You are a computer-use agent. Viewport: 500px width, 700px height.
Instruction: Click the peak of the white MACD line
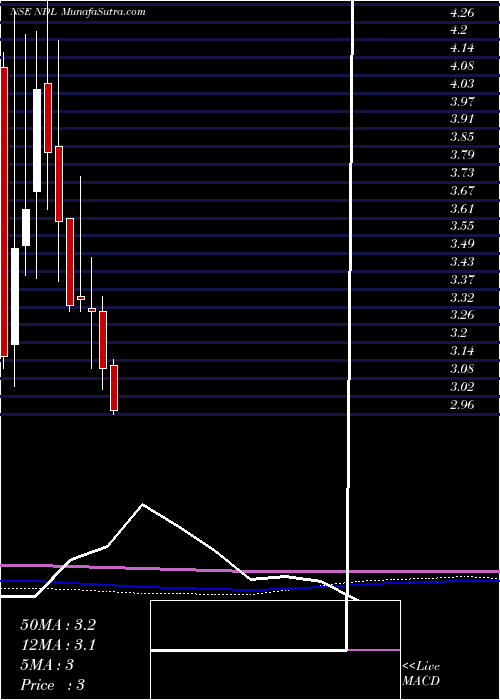coord(143,504)
